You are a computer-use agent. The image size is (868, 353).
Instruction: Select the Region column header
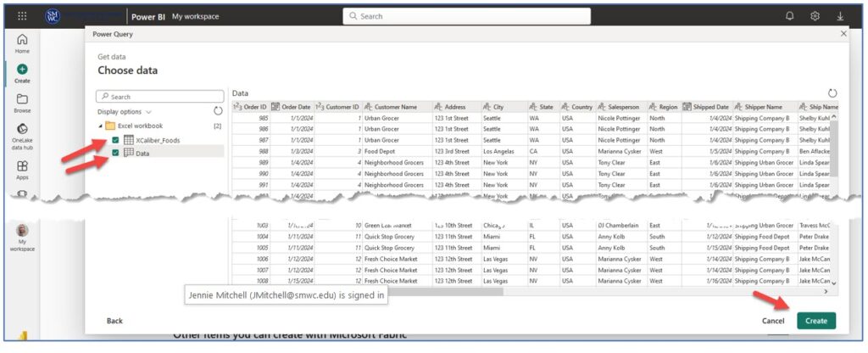point(665,107)
